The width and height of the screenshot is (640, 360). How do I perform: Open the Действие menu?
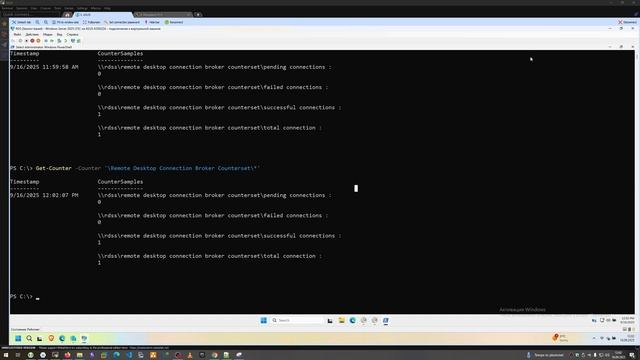pyautogui.click(x=32, y=35)
